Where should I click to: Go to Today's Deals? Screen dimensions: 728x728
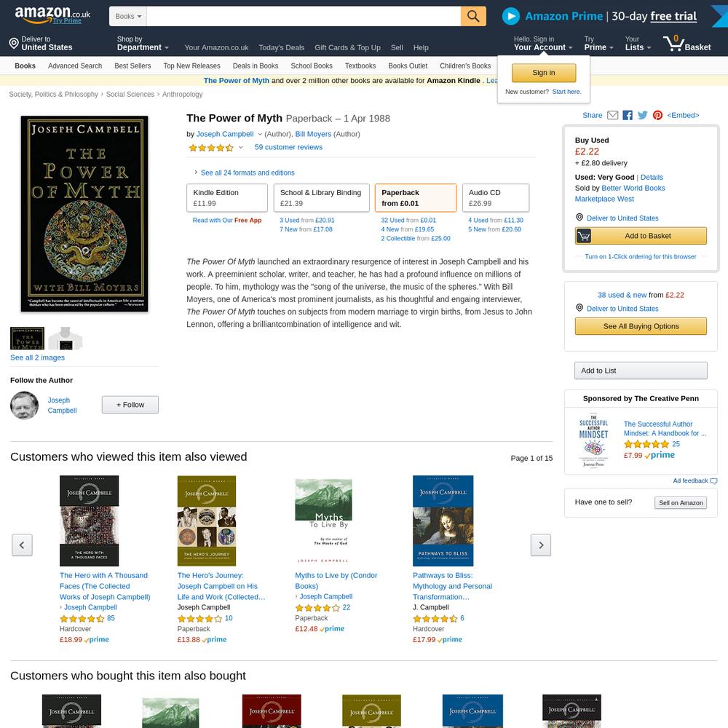tap(281, 47)
